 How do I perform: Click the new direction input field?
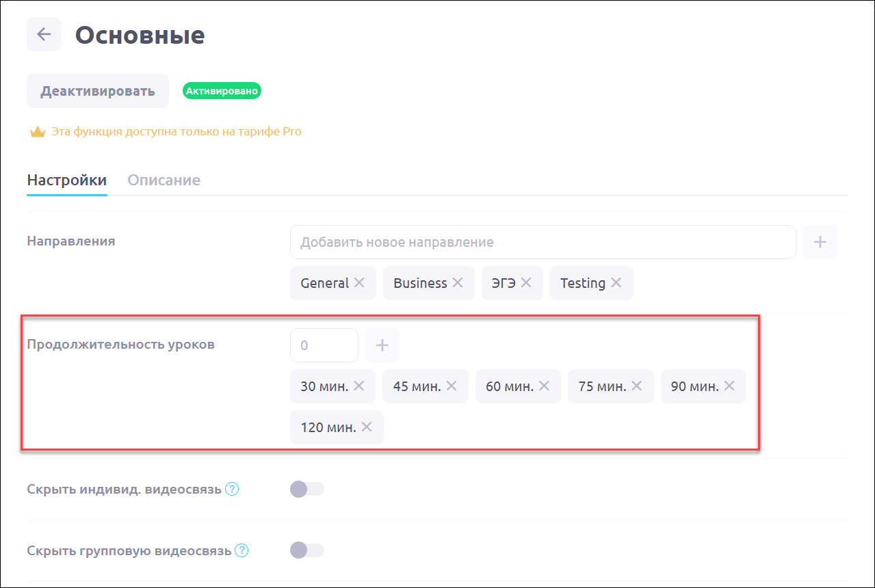(x=543, y=242)
